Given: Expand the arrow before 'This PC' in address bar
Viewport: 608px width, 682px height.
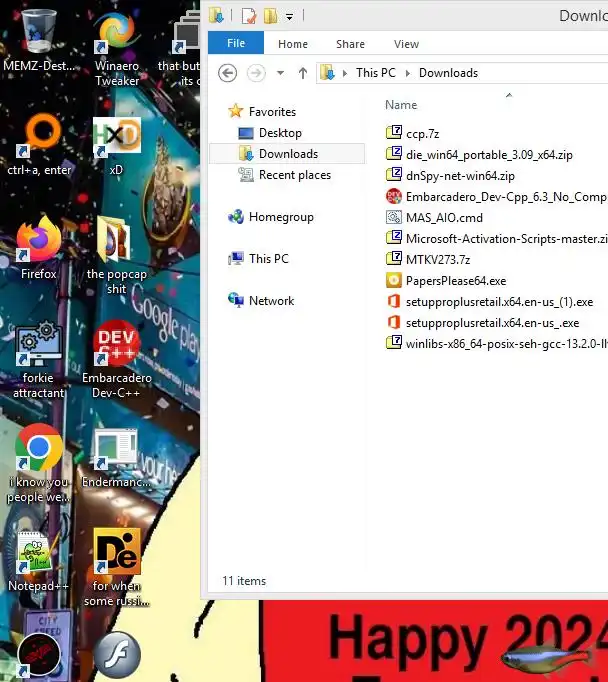Looking at the screenshot, I should tap(345, 73).
